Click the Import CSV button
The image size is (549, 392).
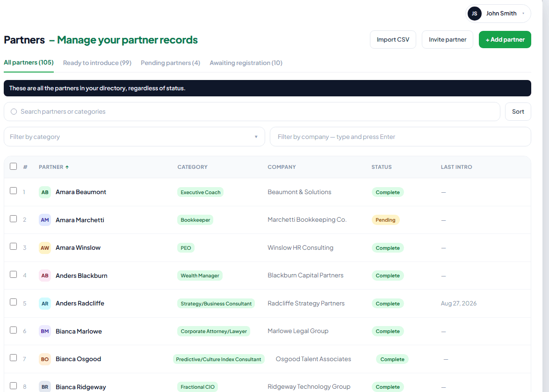(393, 40)
